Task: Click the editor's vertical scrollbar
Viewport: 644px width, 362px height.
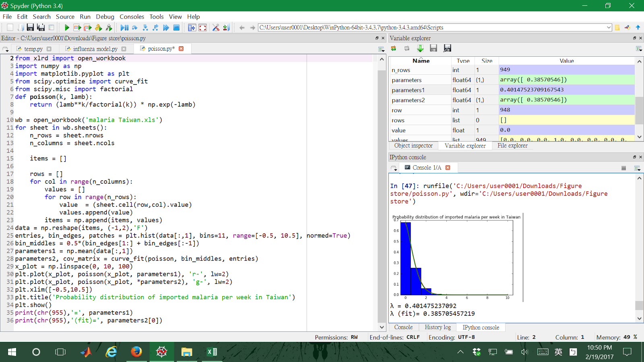Action: click(382, 193)
